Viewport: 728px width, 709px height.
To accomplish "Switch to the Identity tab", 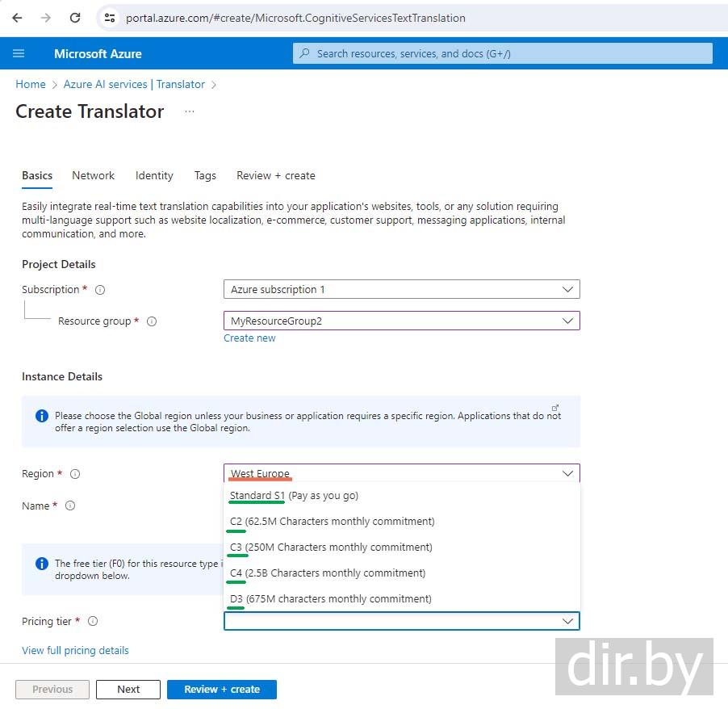I will [154, 175].
